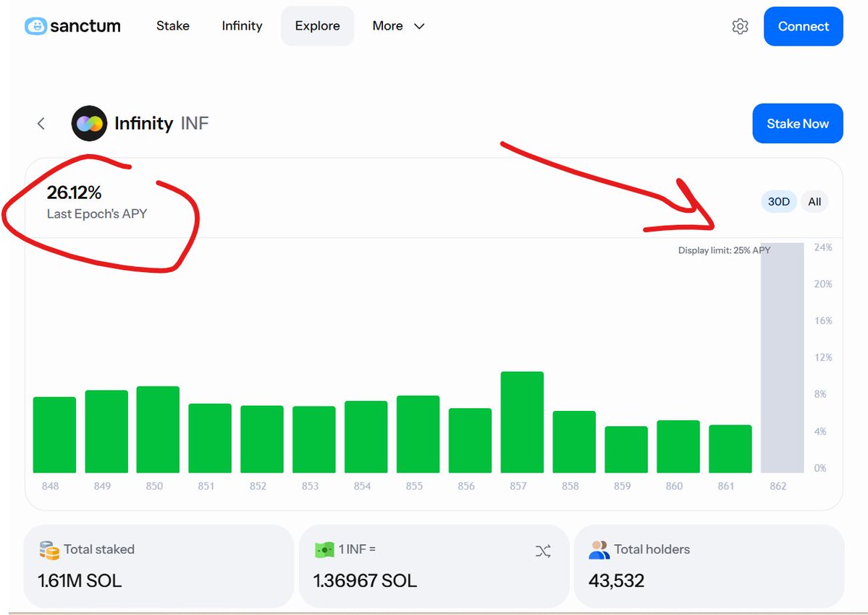This screenshot has width=868, height=615.
Task: Click the 12% y-axis label
Action: pyautogui.click(x=823, y=357)
